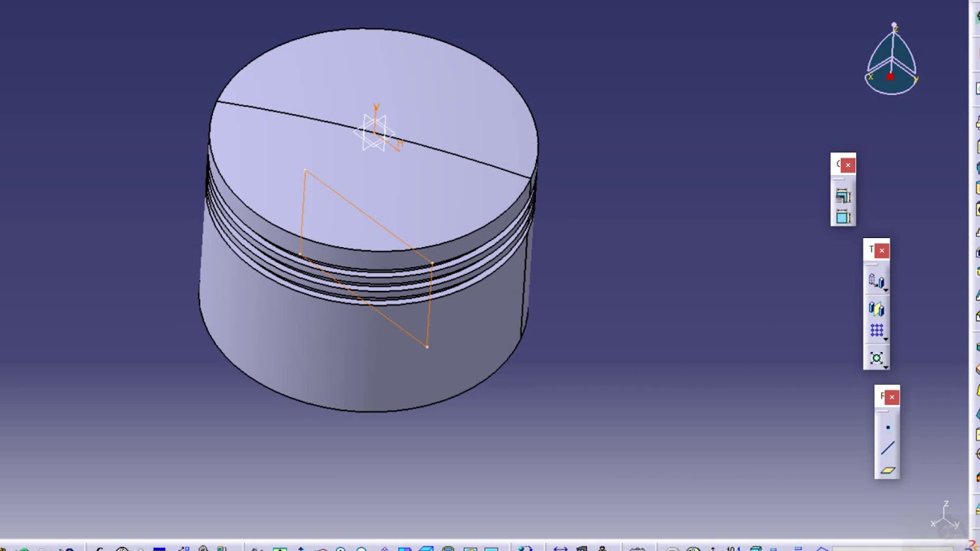Select the Mirror tool icon
The height and width of the screenshot is (551, 980).
click(876, 309)
